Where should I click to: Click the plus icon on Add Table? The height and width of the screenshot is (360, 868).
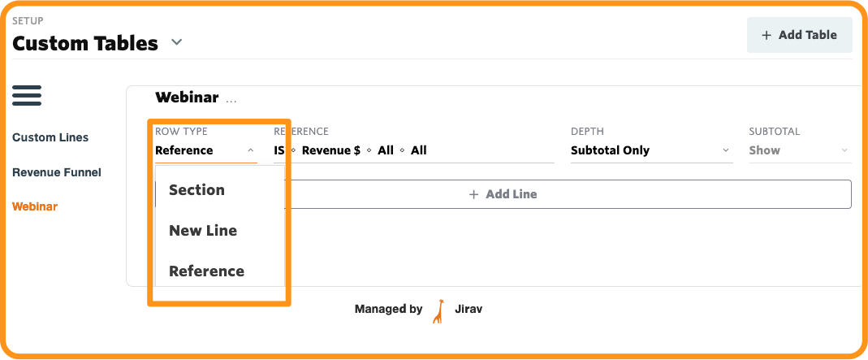click(x=767, y=35)
